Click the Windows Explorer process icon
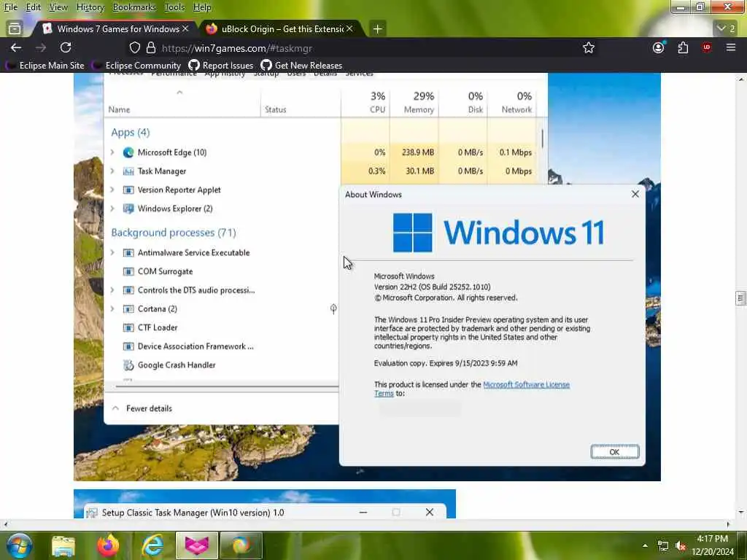 click(128, 208)
